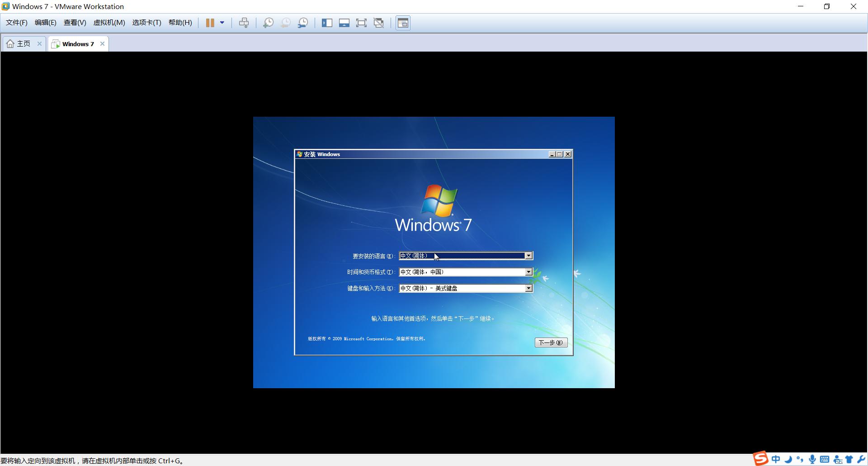Open the power options dropdown arrow
868x466 pixels.
(x=222, y=23)
